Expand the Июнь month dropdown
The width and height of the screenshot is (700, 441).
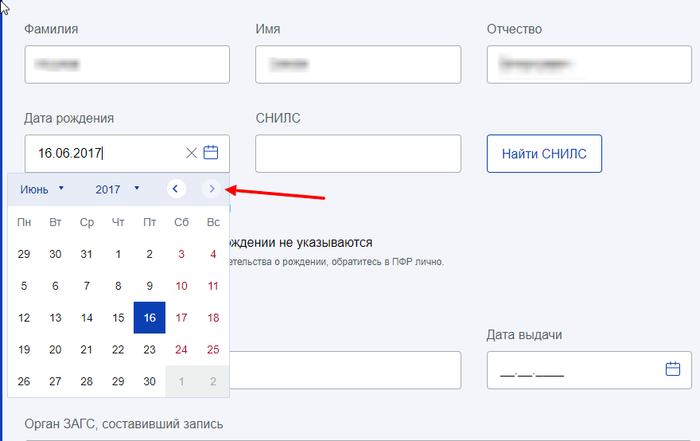coord(40,188)
